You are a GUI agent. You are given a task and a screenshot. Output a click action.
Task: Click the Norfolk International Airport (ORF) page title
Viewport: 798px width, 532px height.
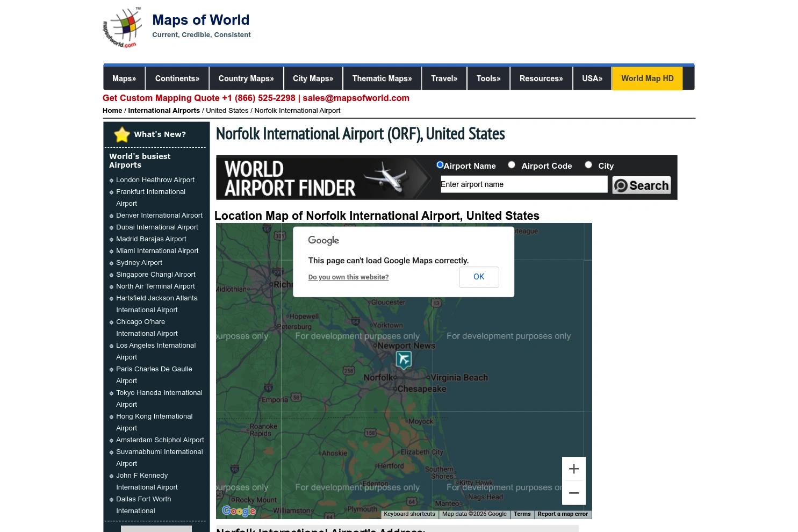click(x=360, y=134)
